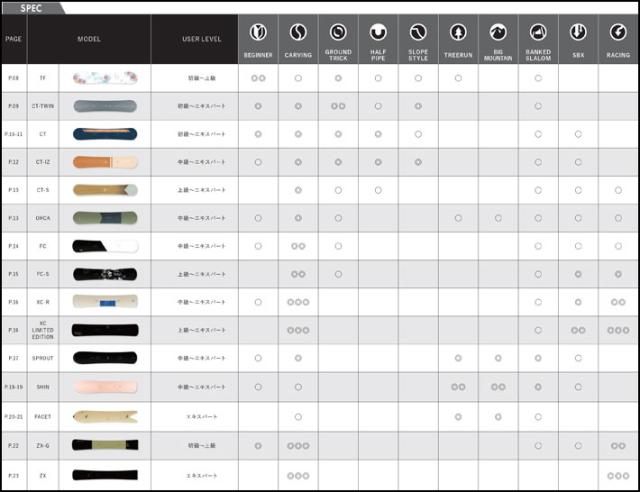Click the XC LIMITED EDITION model name
Image resolution: width=640 pixels, height=492 pixels.
43,330
